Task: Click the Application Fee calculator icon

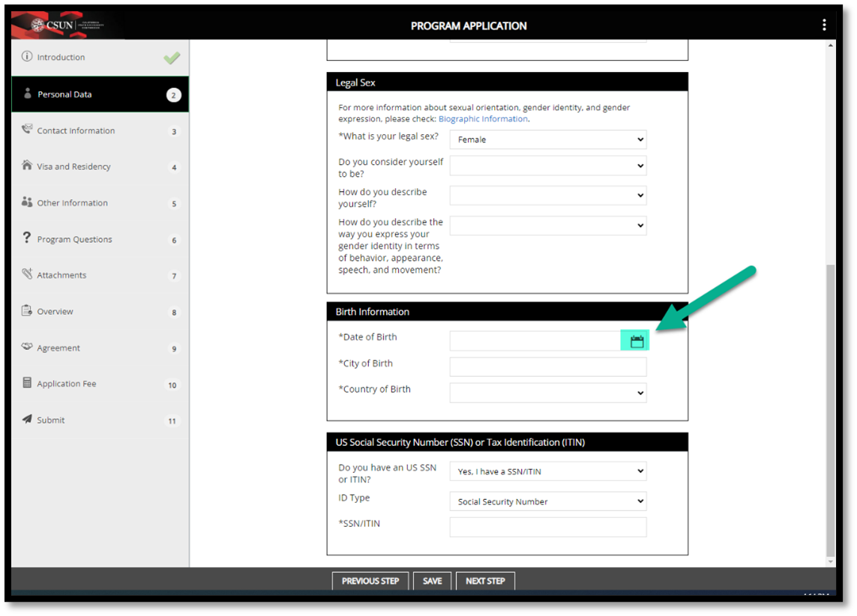Action: [x=27, y=383]
